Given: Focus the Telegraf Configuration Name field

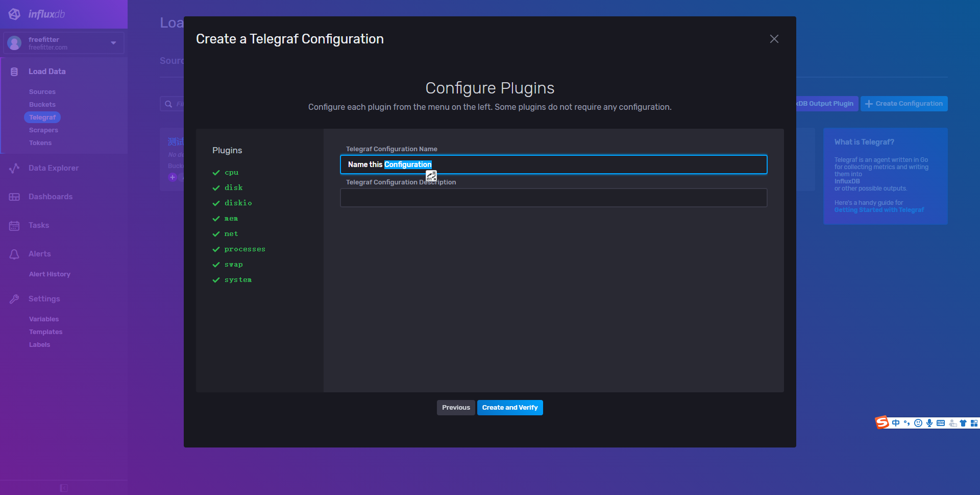Looking at the screenshot, I should [x=554, y=164].
